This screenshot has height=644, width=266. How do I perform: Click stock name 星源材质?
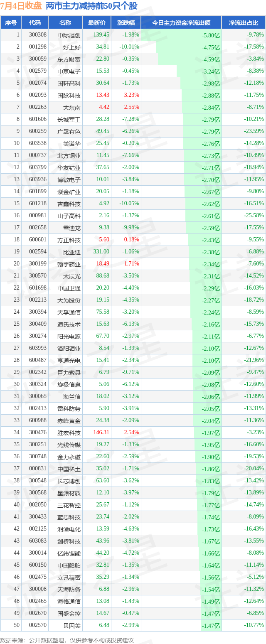[69, 493]
